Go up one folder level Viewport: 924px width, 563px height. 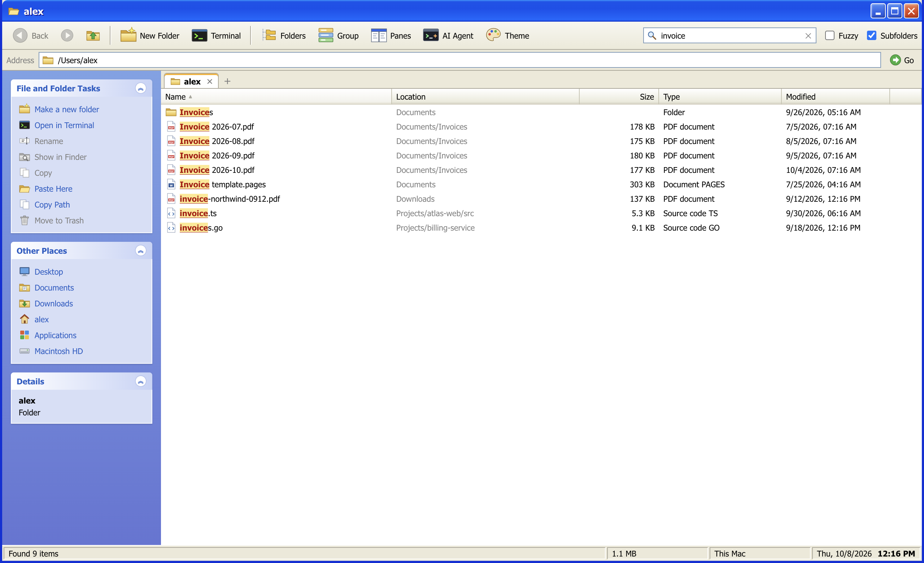pos(93,36)
